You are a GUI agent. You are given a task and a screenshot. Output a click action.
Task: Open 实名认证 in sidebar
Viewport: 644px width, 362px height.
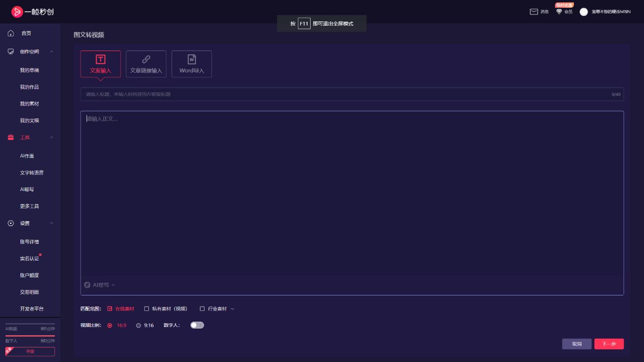tap(29, 259)
